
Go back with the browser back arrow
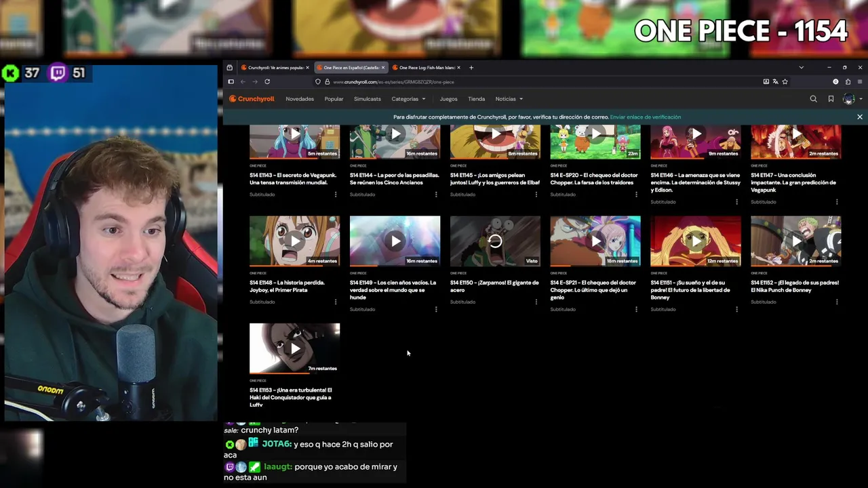243,82
